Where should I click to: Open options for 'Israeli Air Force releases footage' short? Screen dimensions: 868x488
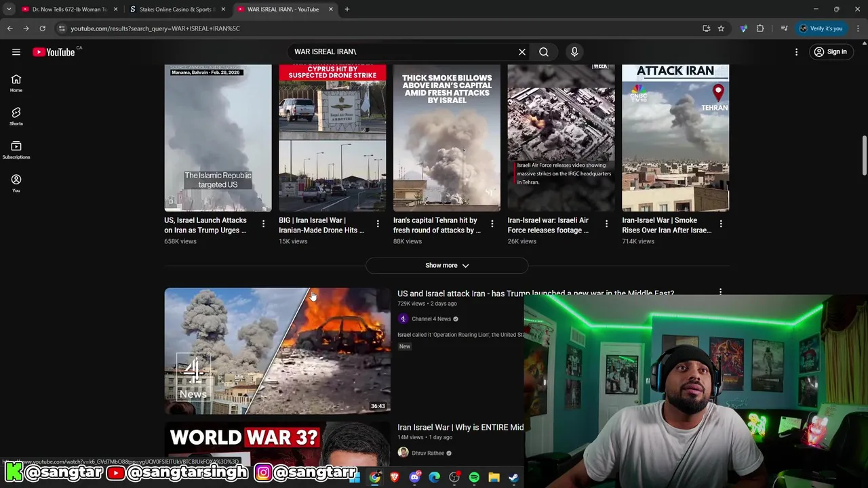(606, 224)
